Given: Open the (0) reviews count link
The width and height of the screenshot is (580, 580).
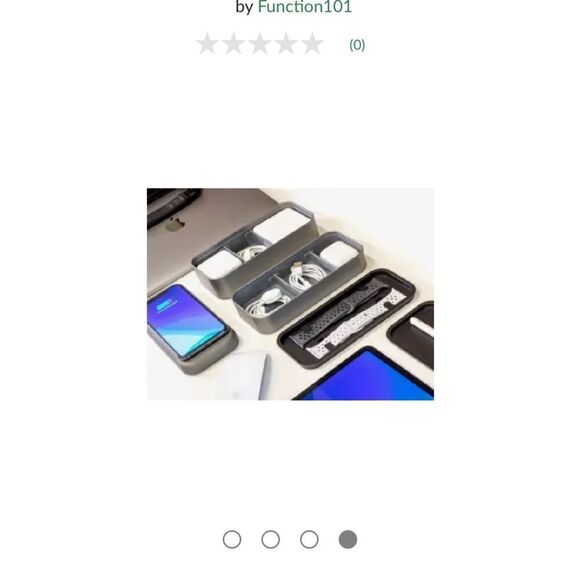Looking at the screenshot, I should click(357, 45).
